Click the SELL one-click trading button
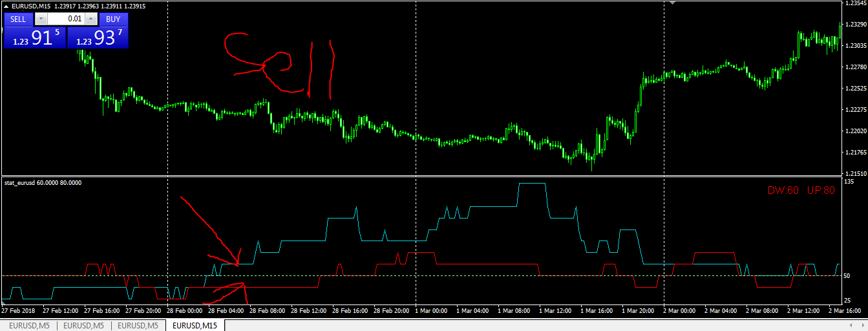868x331 pixels. tap(18, 19)
